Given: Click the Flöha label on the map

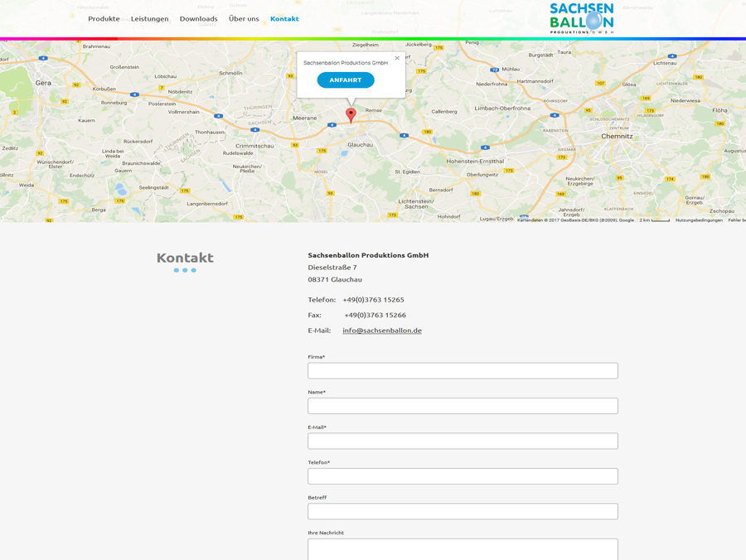Looking at the screenshot, I should click(x=719, y=110).
